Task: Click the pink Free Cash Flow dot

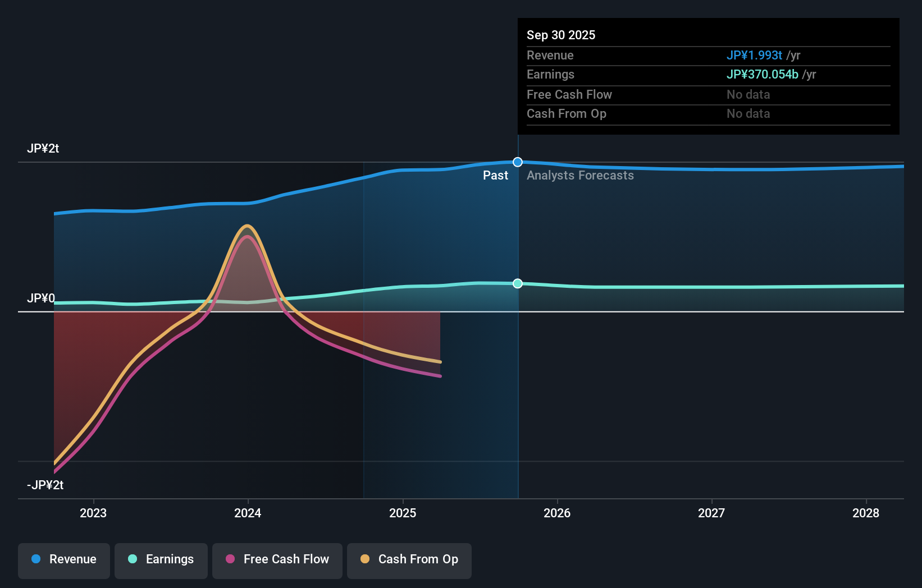Action: coord(230,559)
